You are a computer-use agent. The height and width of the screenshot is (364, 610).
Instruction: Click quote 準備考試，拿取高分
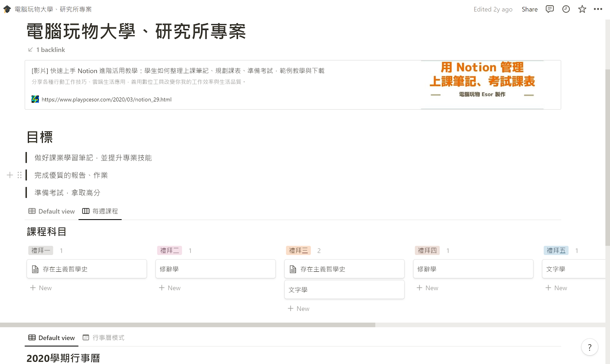pyautogui.click(x=67, y=192)
